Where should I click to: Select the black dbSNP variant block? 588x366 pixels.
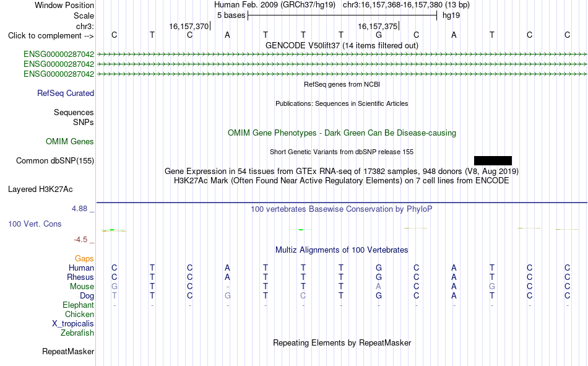tap(493, 160)
